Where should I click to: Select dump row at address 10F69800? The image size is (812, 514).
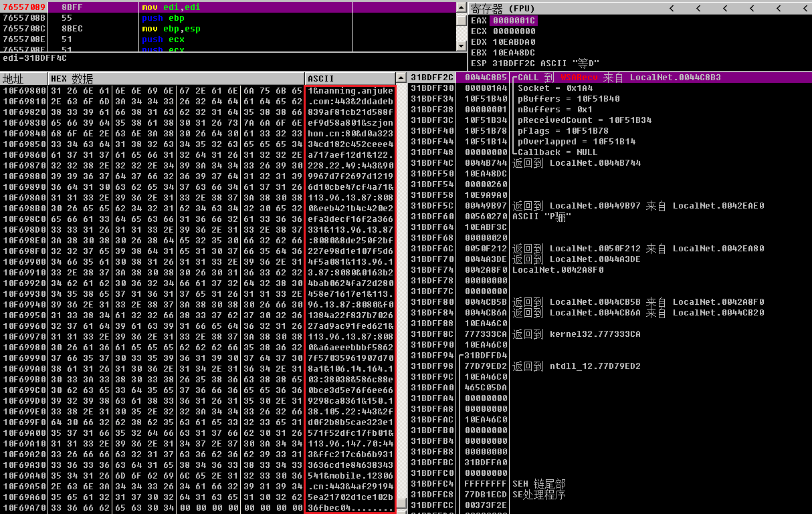198,91
